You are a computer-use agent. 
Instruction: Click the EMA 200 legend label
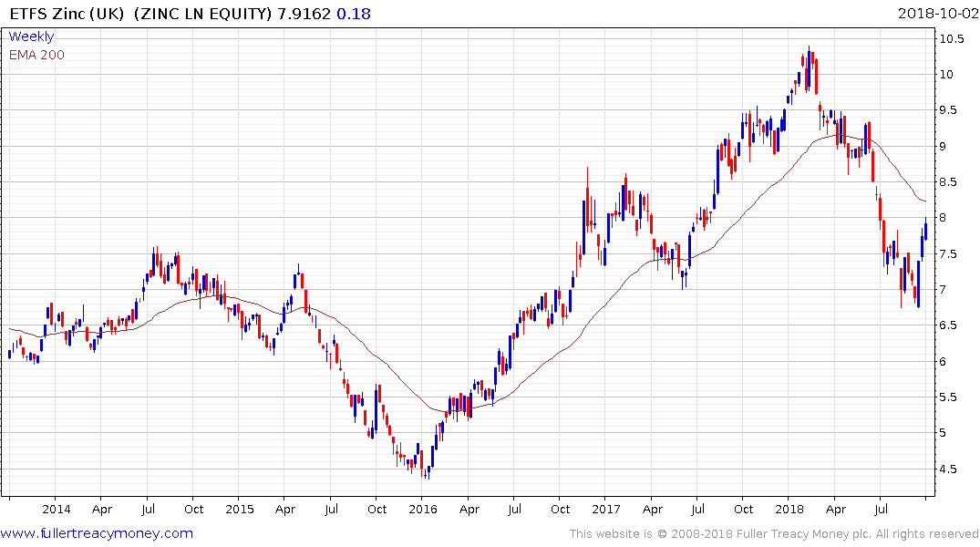36,55
